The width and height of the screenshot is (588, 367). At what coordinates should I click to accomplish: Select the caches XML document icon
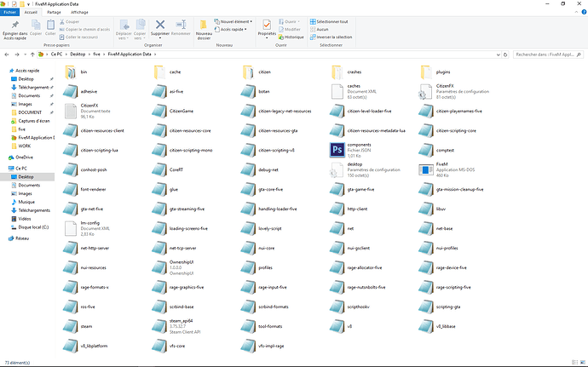pyautogui.click(x=337, y=91)
